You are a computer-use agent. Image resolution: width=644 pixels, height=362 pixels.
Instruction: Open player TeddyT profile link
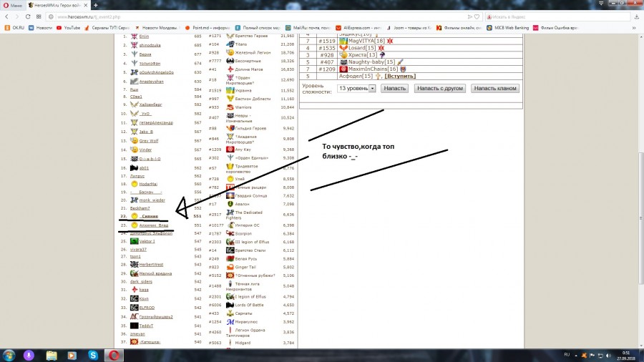[146, 326]
